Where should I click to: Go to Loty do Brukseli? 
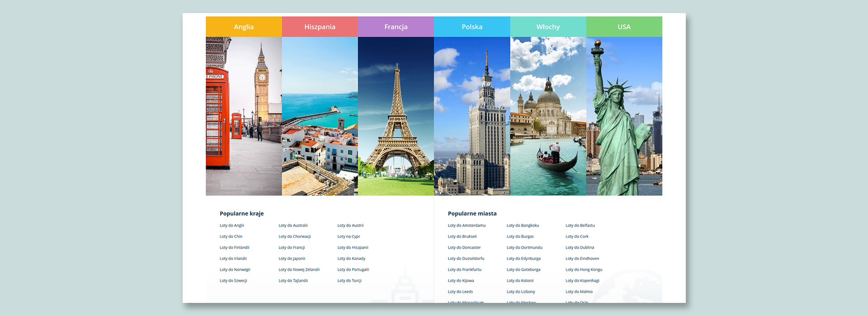(x=462, y=237)
